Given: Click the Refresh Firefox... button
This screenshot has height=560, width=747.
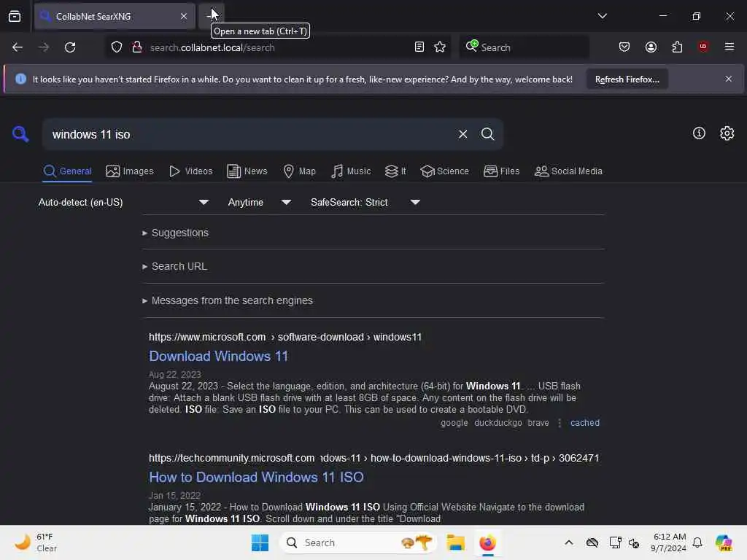Looking at the screenshot, I should (x=627, y=79).
